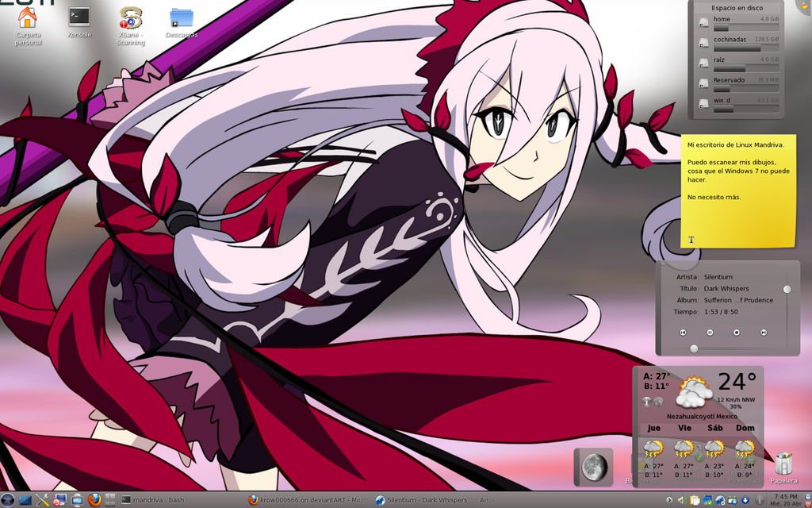Switch to virtual desktop 1 in pager
The width and height of the screenshot is (812, 508).
click(x=109, y=496)
